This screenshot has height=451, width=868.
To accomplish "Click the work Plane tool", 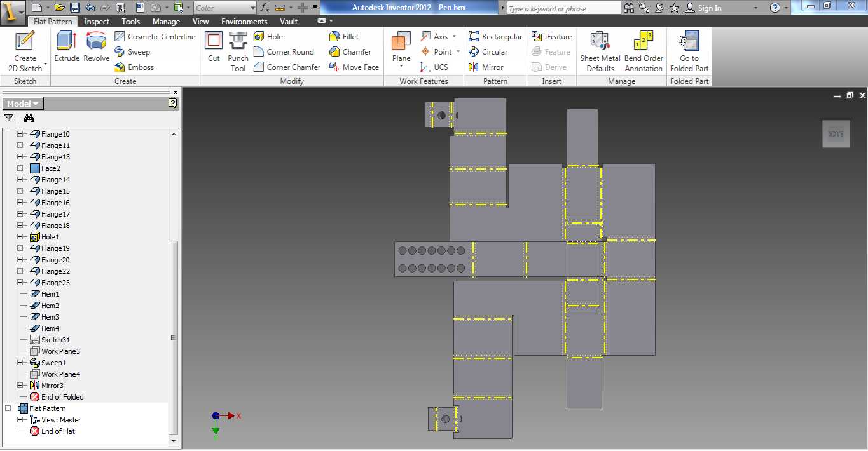I will pos(401,46).
